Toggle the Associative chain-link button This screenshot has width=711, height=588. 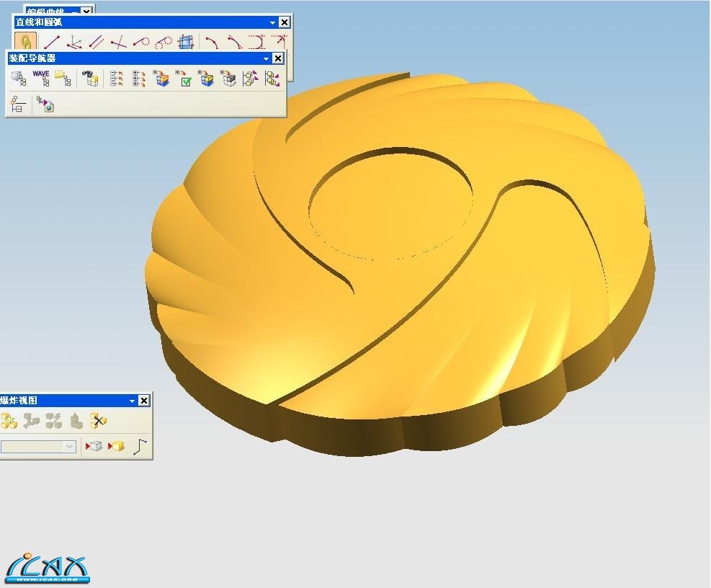25,42
